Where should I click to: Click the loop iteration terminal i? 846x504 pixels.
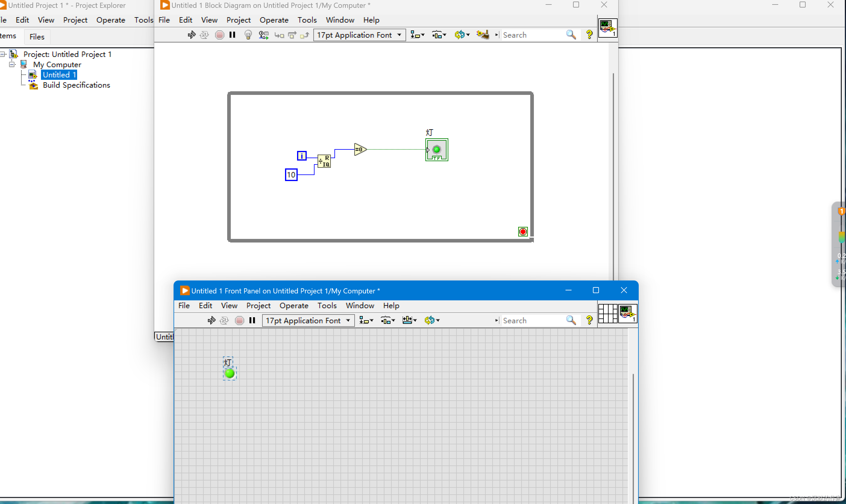(302, 156)
